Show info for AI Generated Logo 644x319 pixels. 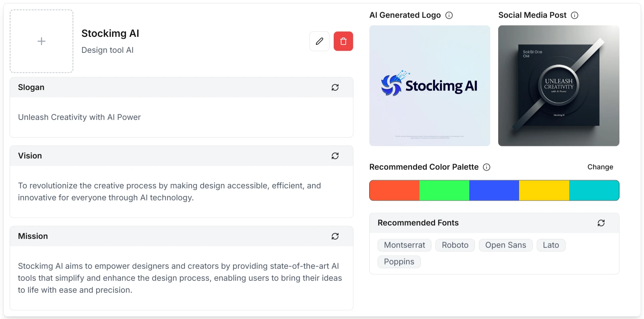449,15
